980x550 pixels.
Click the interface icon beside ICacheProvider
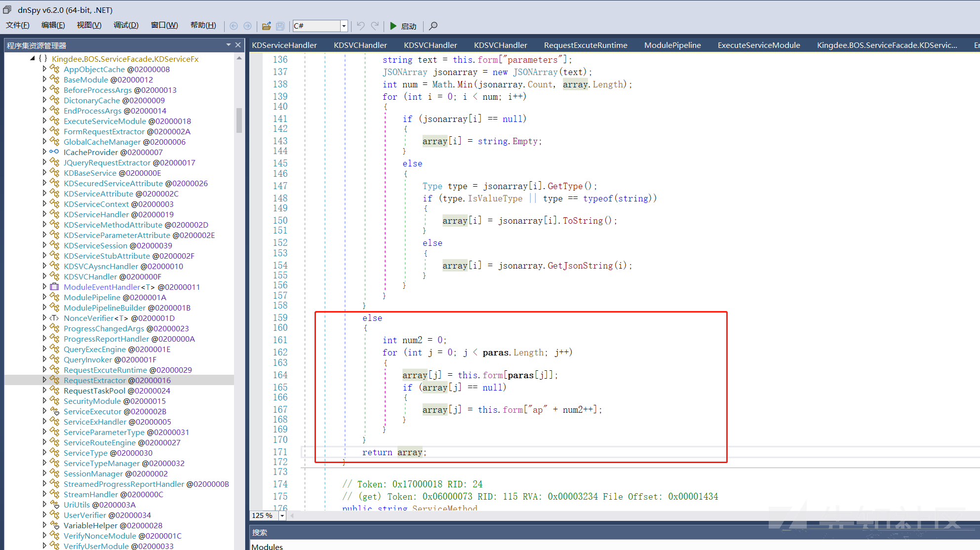[x=54, y=152]
